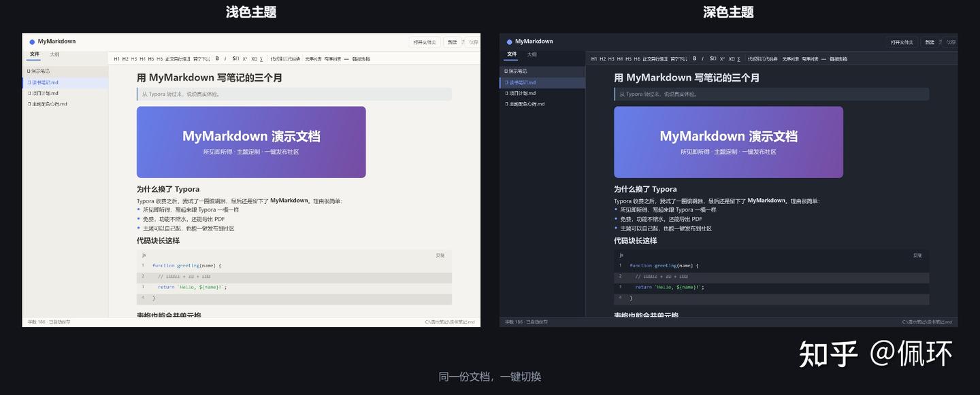Viewport: 980px width, 395px height.
Task: Apply H4 heading in dark theme toolbar
Action: 619,59
